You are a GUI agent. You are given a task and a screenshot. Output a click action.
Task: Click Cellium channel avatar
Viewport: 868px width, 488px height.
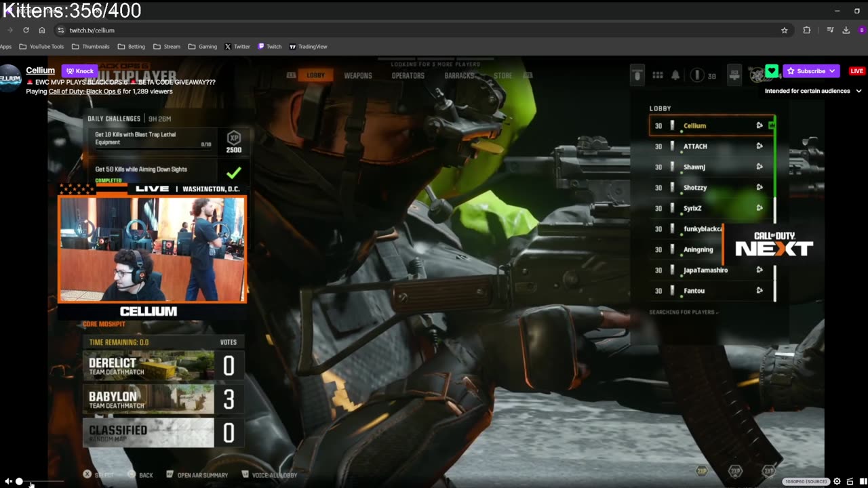click(10, 78)
